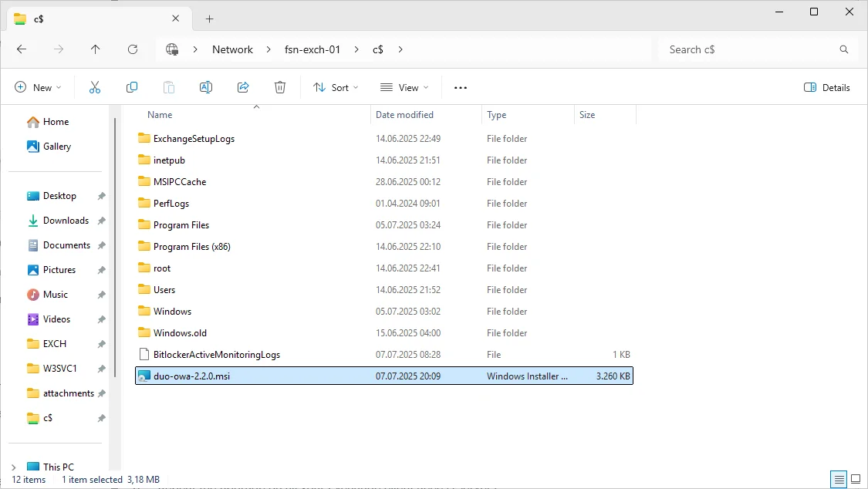Expand the This PC tree node
Screen dimensions: 868x489
(x=14, y=467)
